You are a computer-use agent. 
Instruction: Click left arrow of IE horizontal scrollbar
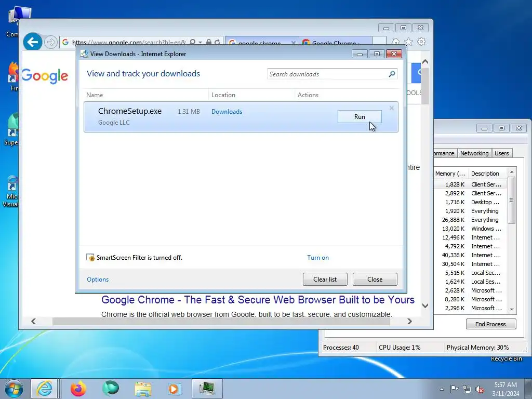[x=34, y=321]
